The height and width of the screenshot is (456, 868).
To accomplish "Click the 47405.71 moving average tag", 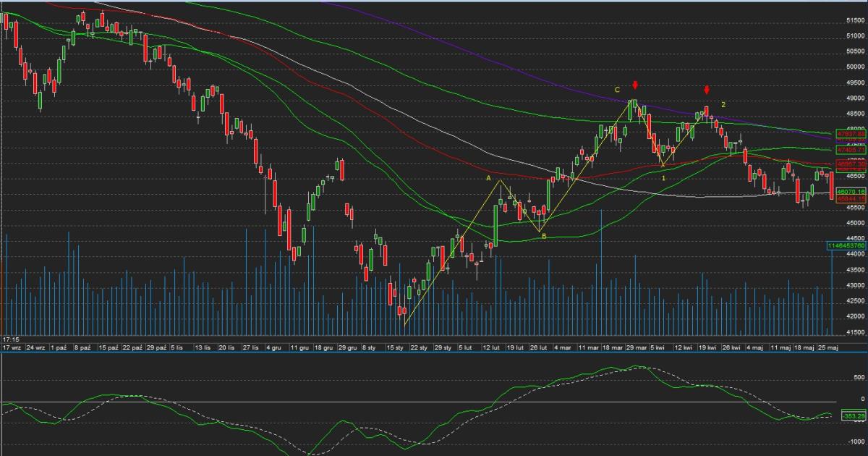I will tap(851, 150).
